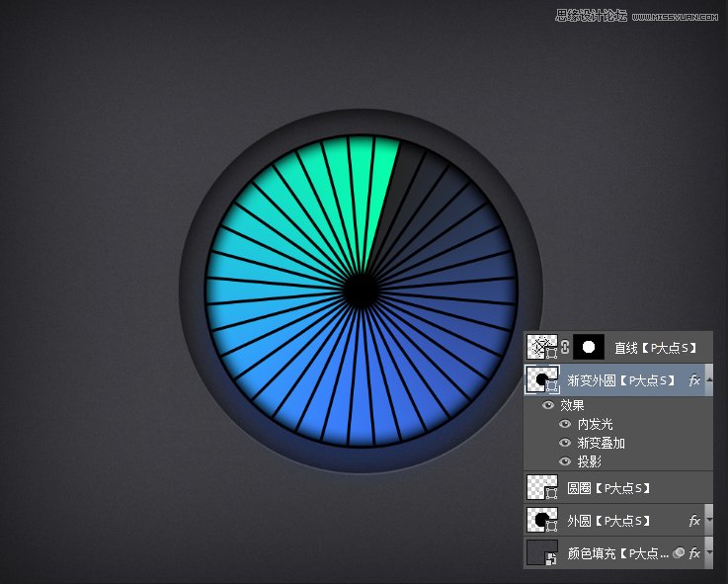Open the 内发光 effect settings

click(596, 424)
